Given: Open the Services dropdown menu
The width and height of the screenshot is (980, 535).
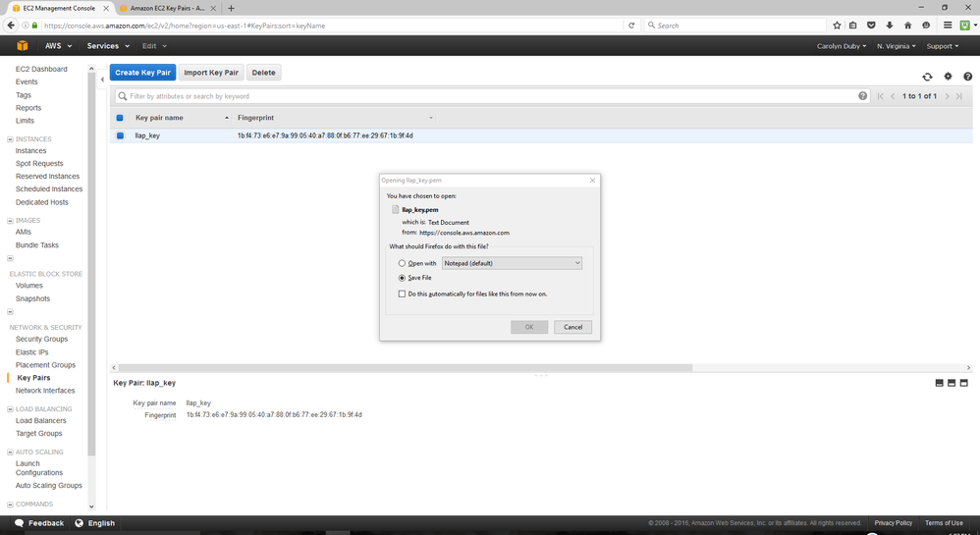Looking at the screenshot, I should (x=108, y=45).
